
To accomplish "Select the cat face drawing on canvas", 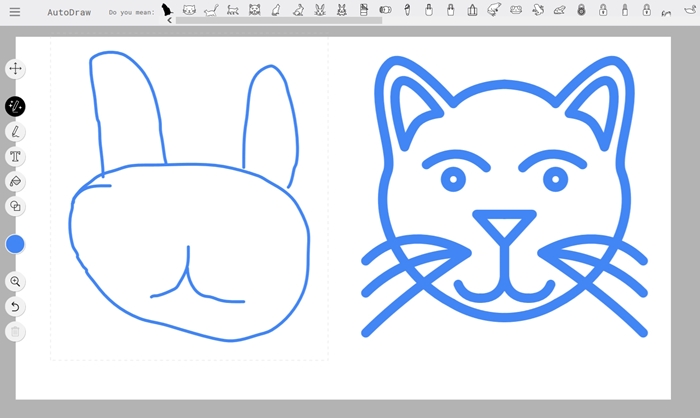I will point(503,195).
